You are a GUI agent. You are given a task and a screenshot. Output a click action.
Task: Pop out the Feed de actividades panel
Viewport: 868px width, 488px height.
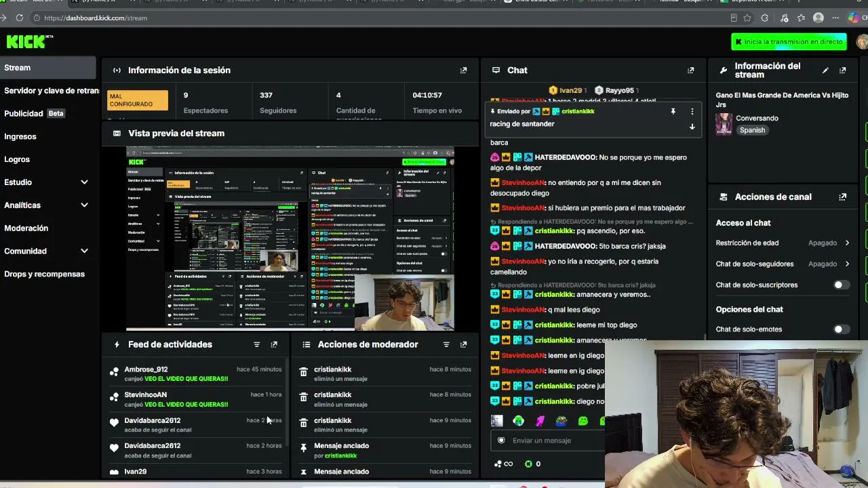click(x=274, y=345)
